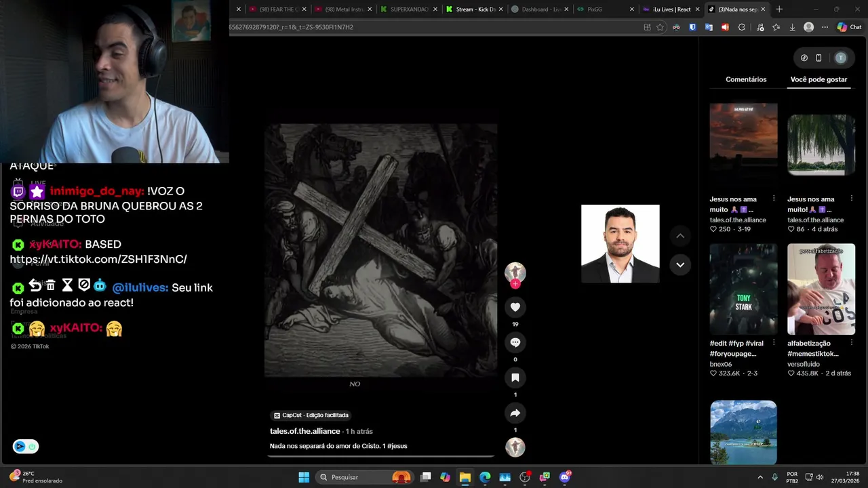The width and height of the screenshot is (868, 488).
Task: Open Microsoft Edge from the taskbar
Action: pyautogui.click(x=485, y=477)
